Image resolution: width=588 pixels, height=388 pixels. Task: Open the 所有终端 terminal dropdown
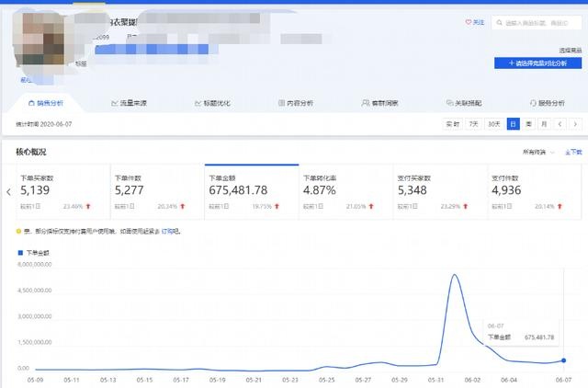tap(538, 152)
